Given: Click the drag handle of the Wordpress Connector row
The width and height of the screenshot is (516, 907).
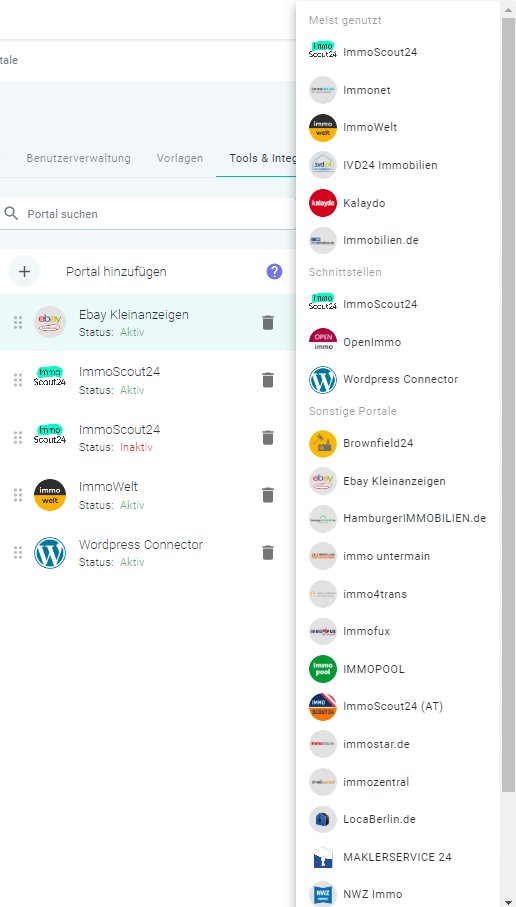Looking at the screenshot, I should coord(18,552).
